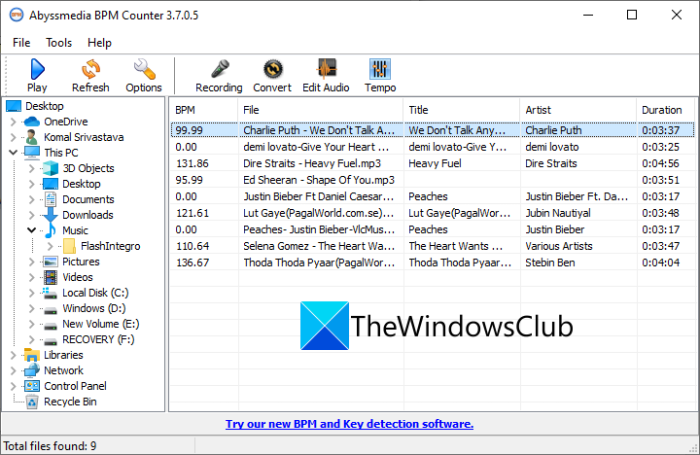This screenshot has height=455, width=700.
Task: Open the Tempo tool
Action: (x=380, y=69)
